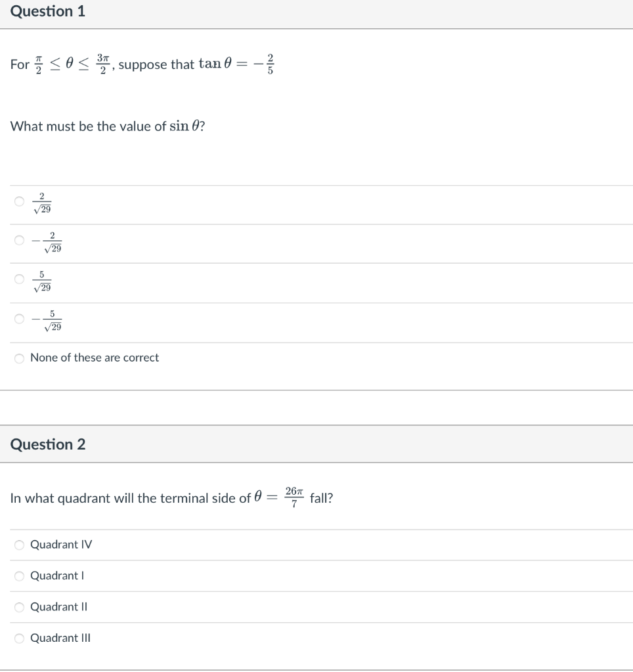Select None of these are correct
This screenshot has height=672, width=633.
[x=19, y=358]
